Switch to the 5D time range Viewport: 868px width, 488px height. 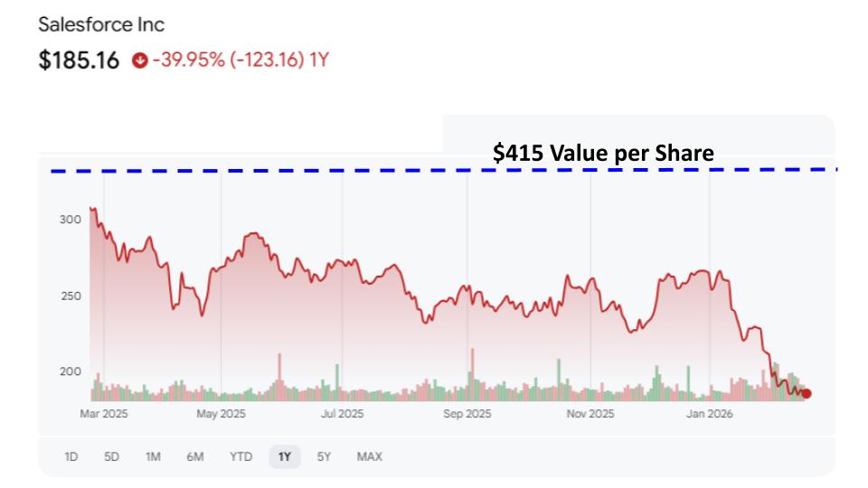click(x=111, y=456)
